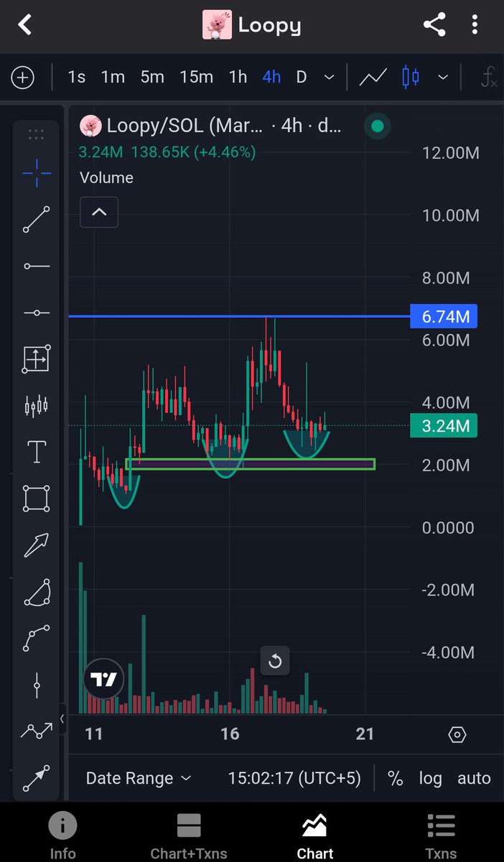Toggle the percent scale mode
504x862 pixels.
(395, 778)
